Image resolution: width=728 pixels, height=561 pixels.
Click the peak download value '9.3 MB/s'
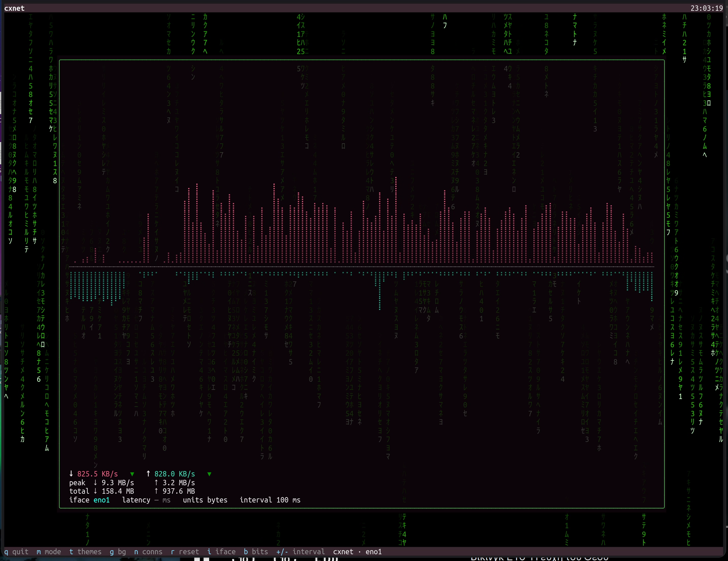[x=118, y=483]
